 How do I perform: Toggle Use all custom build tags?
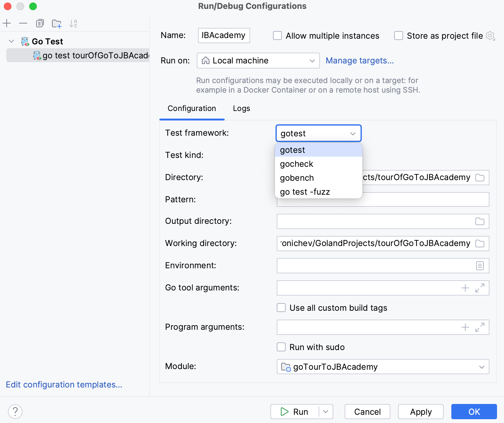tap(281, 308)
